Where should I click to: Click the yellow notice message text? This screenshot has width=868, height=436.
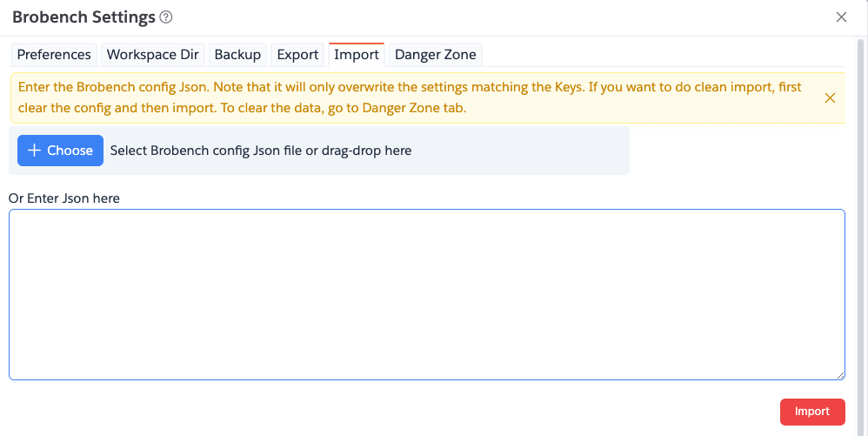click(410, 97)
